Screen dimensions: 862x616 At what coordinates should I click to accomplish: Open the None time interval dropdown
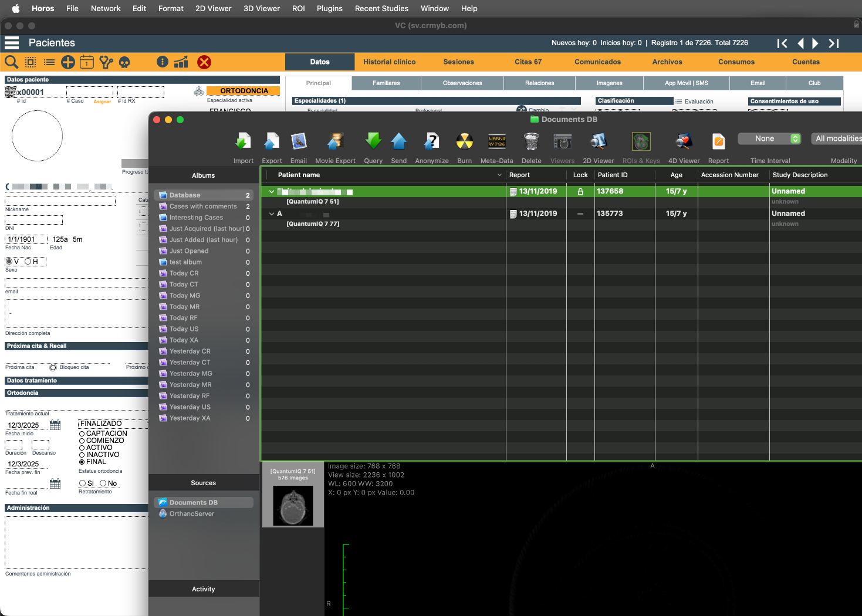[x=769, y=138]
